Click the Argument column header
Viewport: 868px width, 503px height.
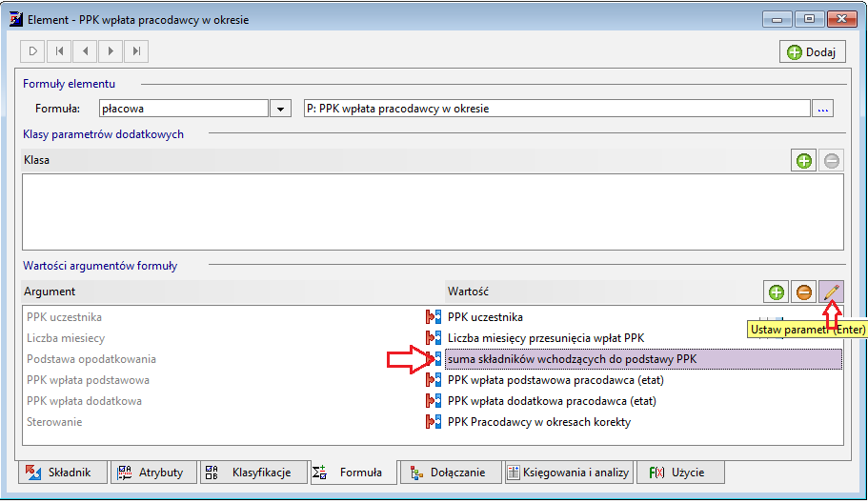click(50, 292)
